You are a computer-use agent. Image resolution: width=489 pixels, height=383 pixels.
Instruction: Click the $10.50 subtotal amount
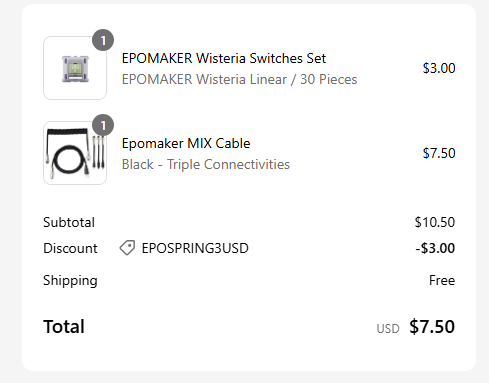tap(435, 222)
